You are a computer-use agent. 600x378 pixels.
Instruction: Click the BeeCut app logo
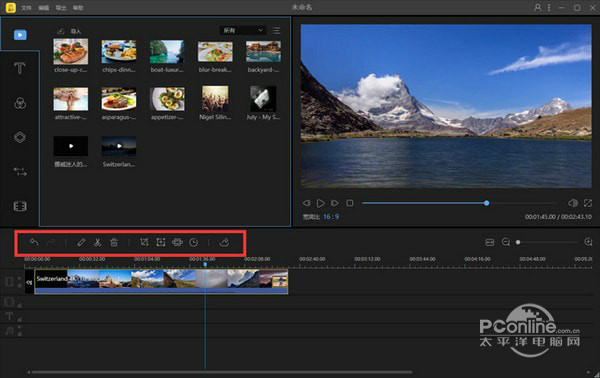(11, 8)
